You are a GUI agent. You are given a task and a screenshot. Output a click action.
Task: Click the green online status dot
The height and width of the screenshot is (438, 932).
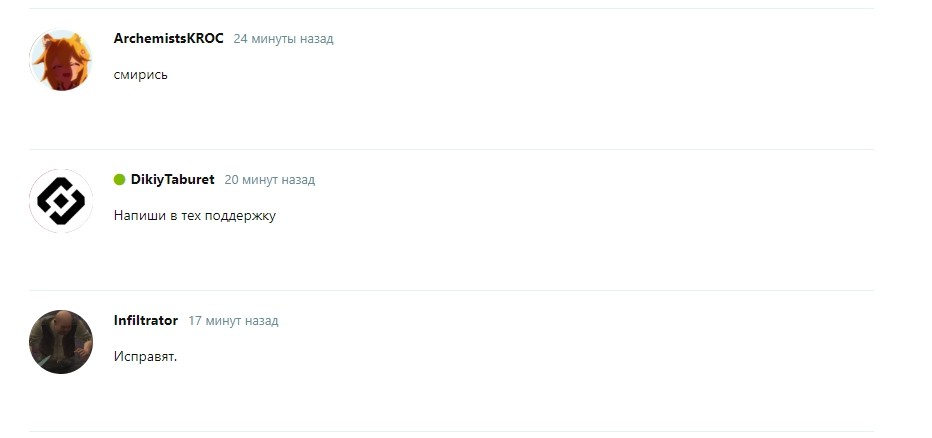coord(119,179)
